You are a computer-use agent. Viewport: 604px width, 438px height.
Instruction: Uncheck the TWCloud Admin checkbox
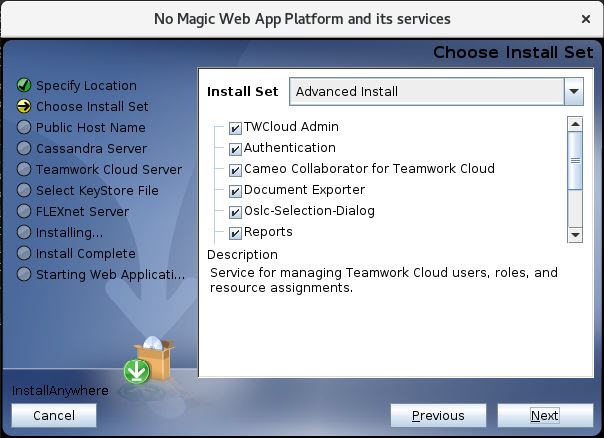235,128
